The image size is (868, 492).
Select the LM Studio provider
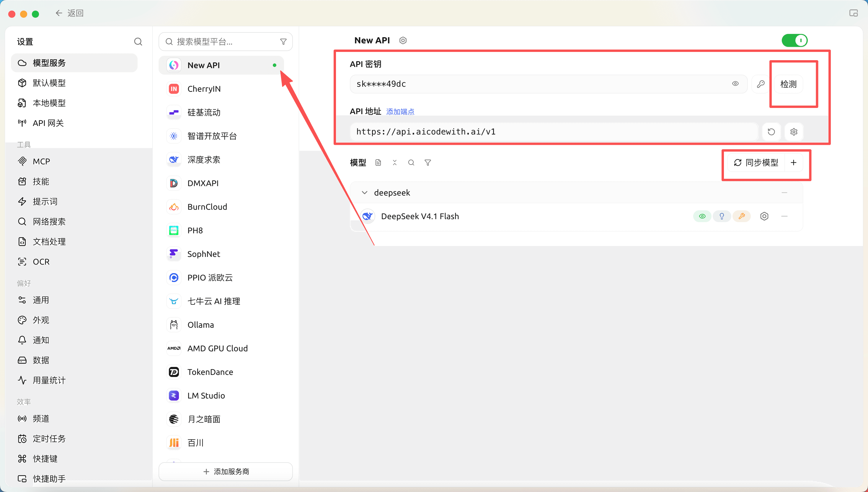(x=221, y=396)
